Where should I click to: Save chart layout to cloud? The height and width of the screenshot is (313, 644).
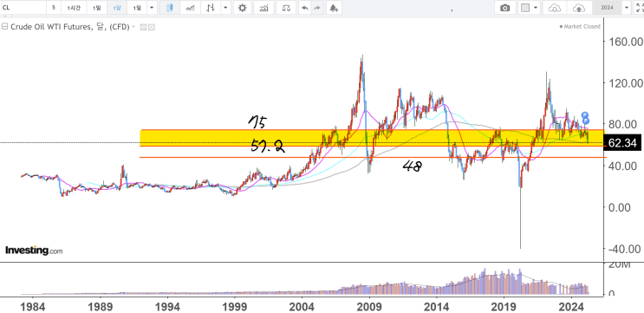click(579, 8)
